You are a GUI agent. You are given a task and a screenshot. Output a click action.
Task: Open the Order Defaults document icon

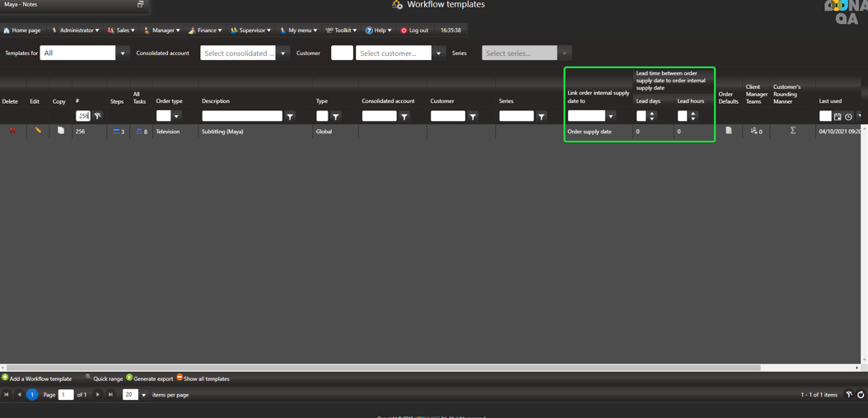pos(728,131)
